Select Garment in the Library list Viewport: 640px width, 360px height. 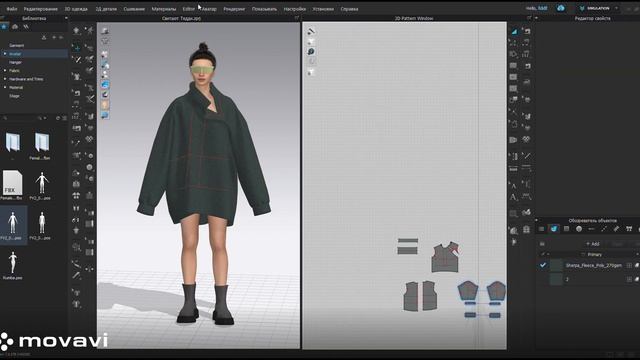(x=17, y=45)
